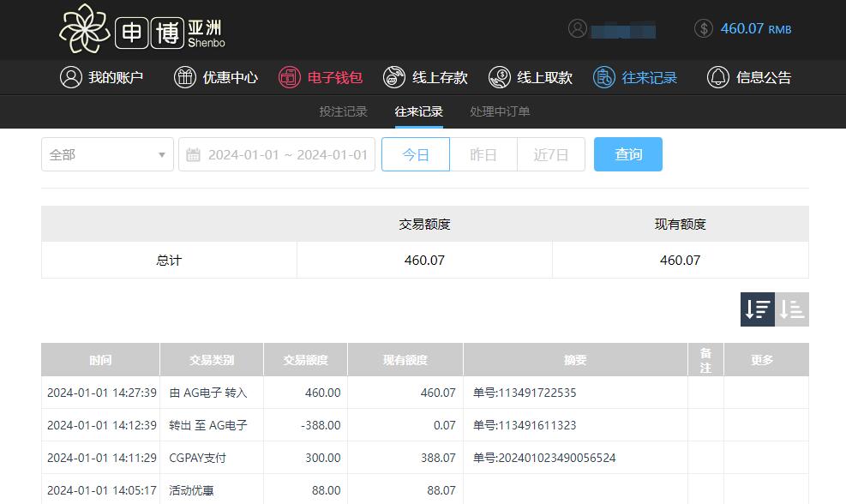Click the Shenbo flower logo
The image size is (846, 504).
click(x=86, y=28)
